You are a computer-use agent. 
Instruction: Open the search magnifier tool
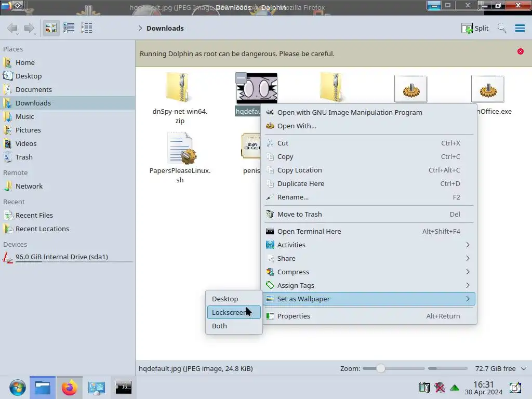tap(502, 28)
